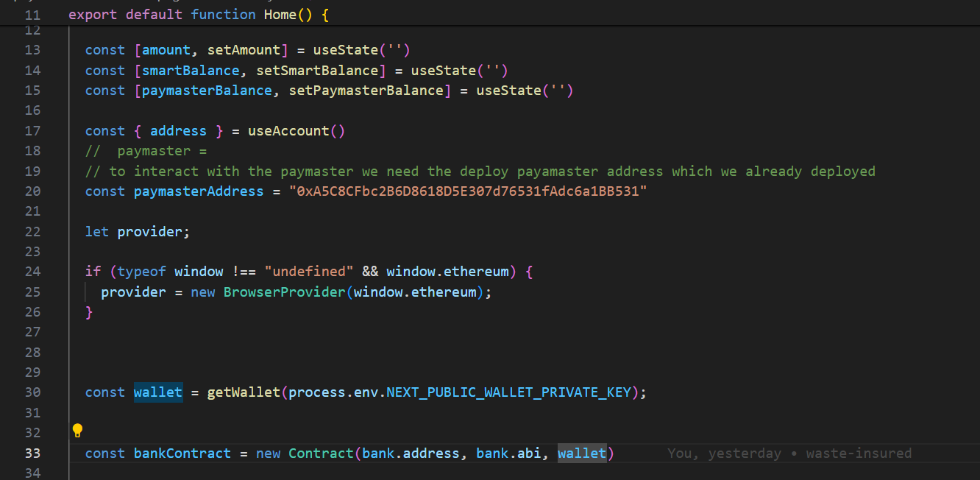Image resolution: width=980 pixels, height=480 pixels.
Task: Place cursor on 'setSmartBalance' on line 14
Action: pyautogui.click(x=318, y=70)
